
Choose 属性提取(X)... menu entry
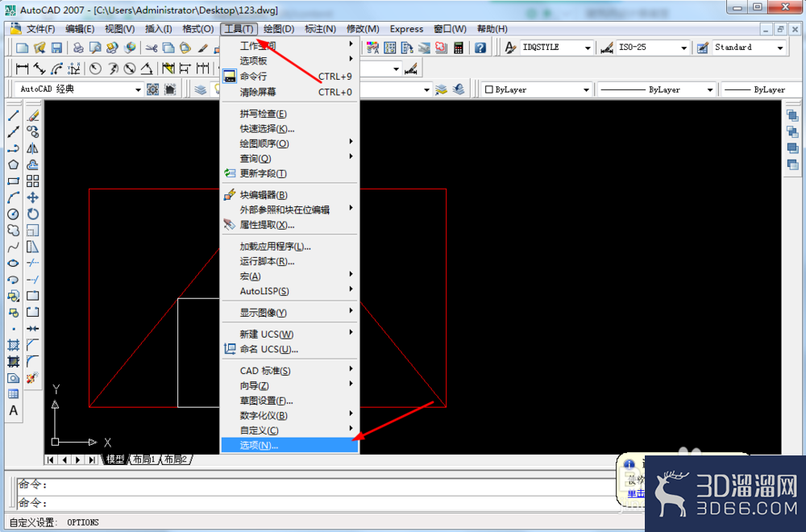(290, 225)
